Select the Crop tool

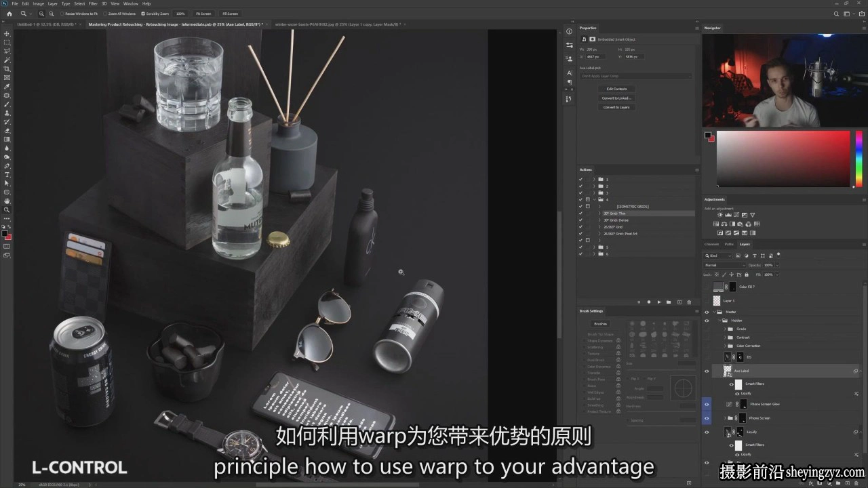point(7,68)
